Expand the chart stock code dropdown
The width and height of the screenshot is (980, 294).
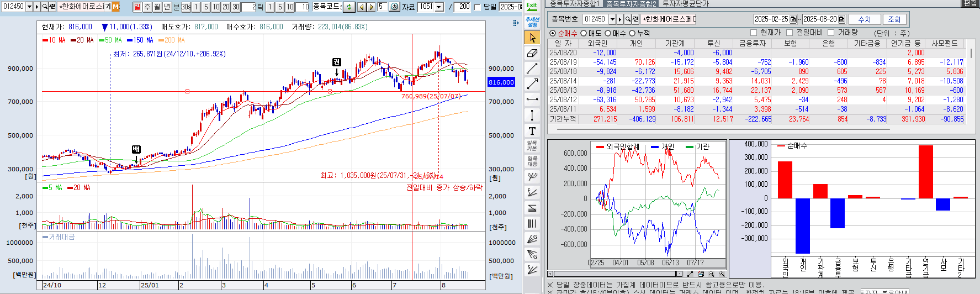(29, 7)
